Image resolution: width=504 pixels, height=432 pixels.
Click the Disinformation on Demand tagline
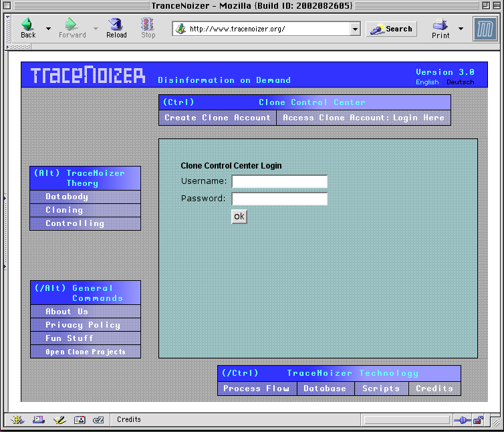pos(225,80)
